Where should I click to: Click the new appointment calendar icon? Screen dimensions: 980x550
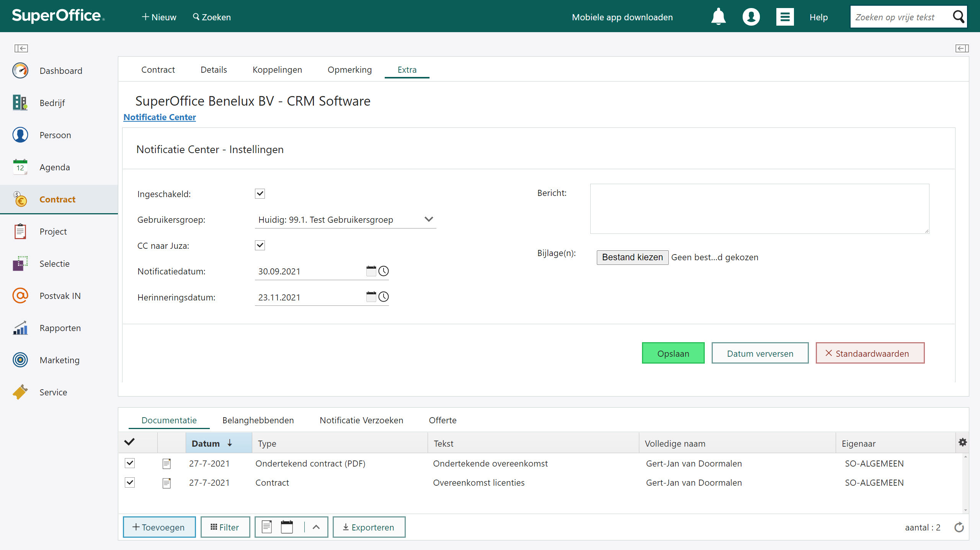(287, 527)
